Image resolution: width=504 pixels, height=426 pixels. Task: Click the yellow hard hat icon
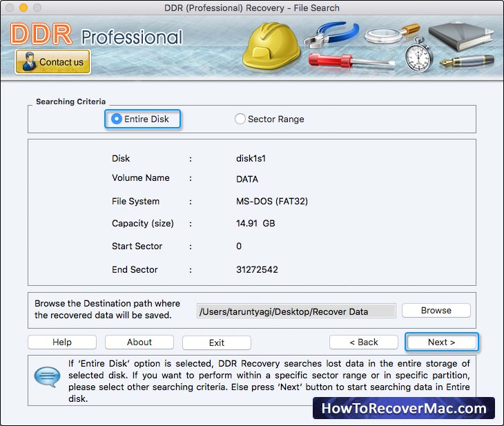tap(271, 46)
